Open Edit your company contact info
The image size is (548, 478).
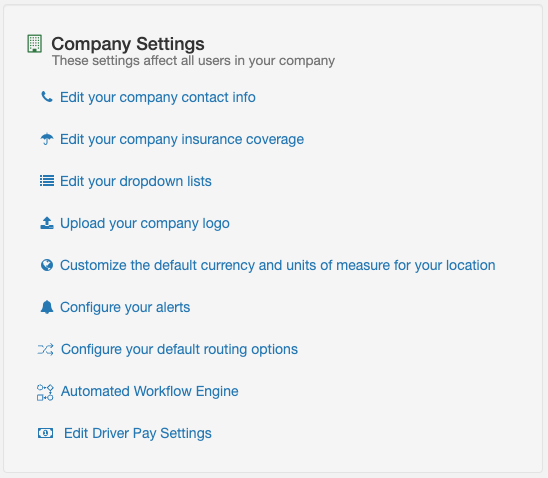click(158, 97)
